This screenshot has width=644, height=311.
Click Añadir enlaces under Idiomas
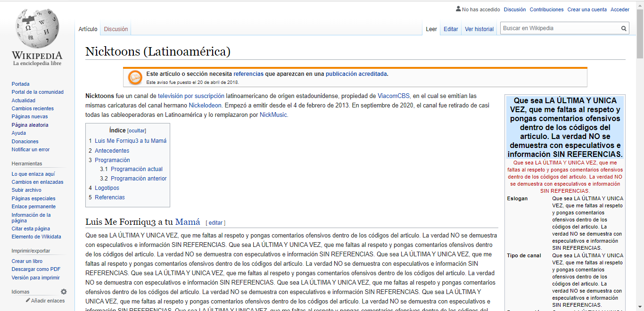tap(48, 301)
